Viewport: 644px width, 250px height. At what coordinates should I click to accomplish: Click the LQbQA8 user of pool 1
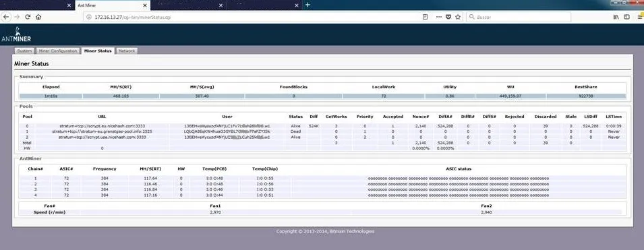point(227,131)
